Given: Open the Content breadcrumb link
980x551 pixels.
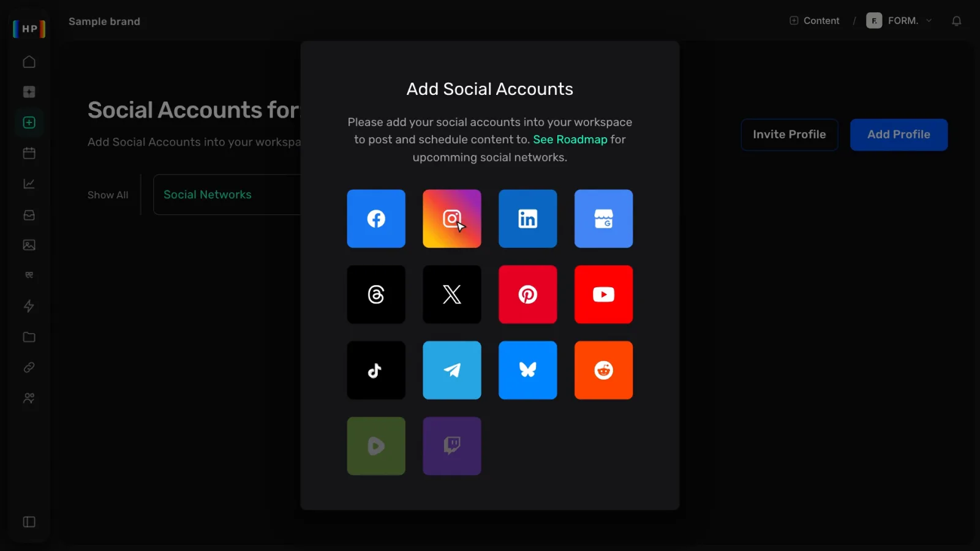Looking at the screenshot, I should (x=815, y=21).
